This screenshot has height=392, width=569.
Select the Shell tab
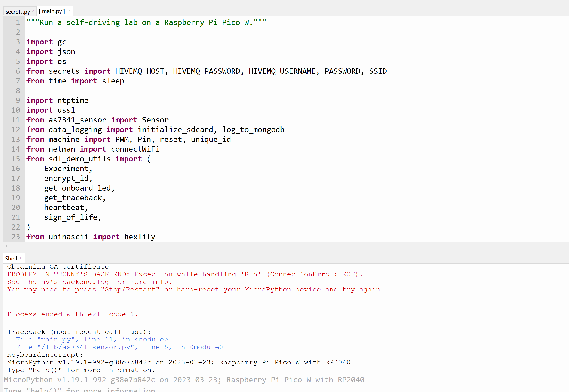[x=11, y=258]
